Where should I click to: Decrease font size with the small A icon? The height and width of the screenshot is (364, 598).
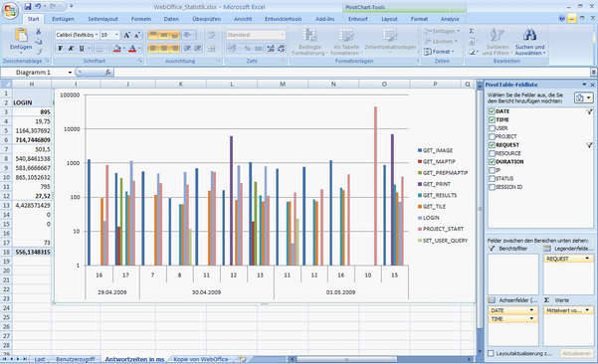[137, 35]
